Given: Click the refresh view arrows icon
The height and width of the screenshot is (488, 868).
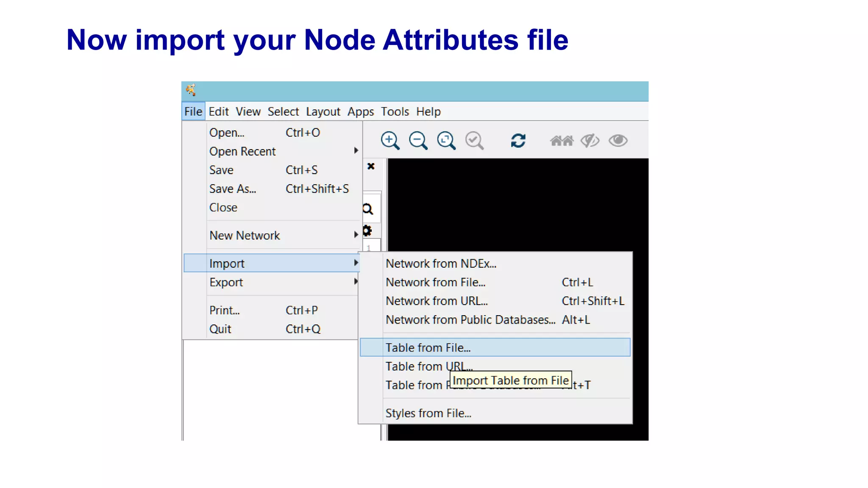Looking at the screenshot, I should [x=518, y=140].
